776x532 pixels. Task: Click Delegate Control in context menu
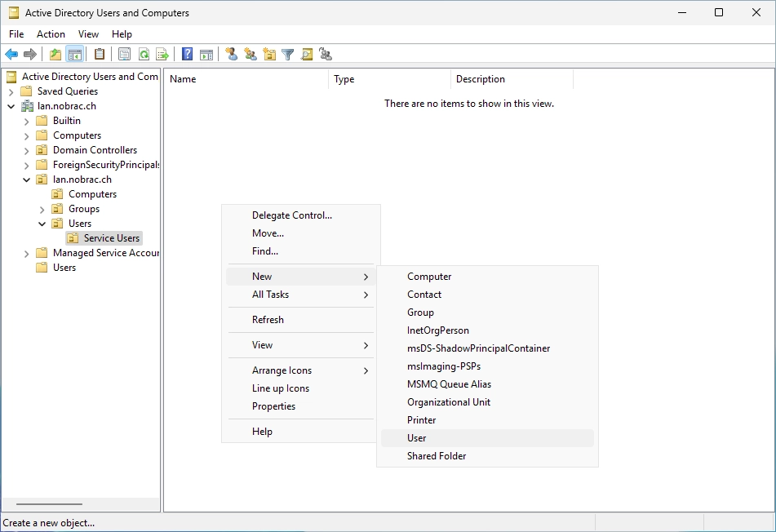pyautogui.click(x=291, y=215)
